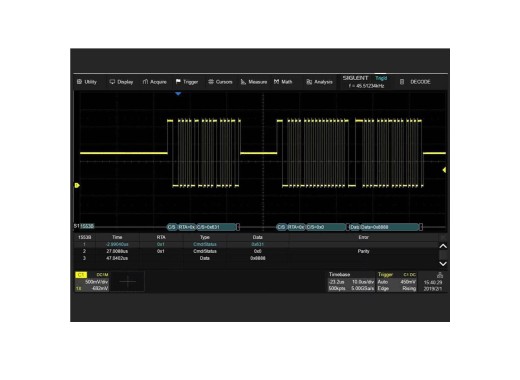Viewport: 520px width, 380px height.
Task: Click the DECODE menu label
Action: tap(420, 82)
